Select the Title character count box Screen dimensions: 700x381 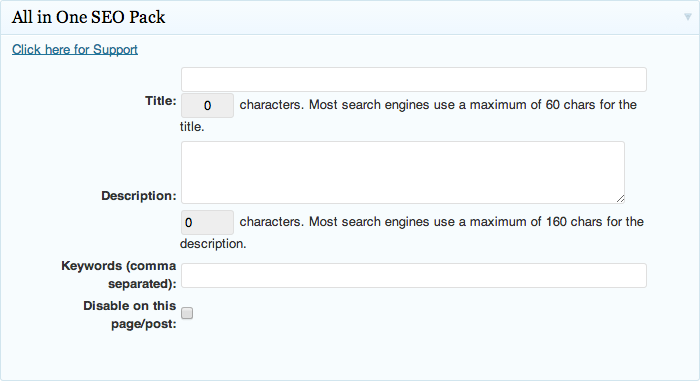click(207, 105)
